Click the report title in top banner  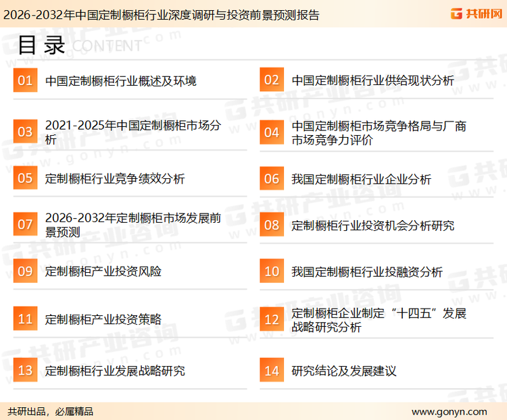(x=162, y=15)
